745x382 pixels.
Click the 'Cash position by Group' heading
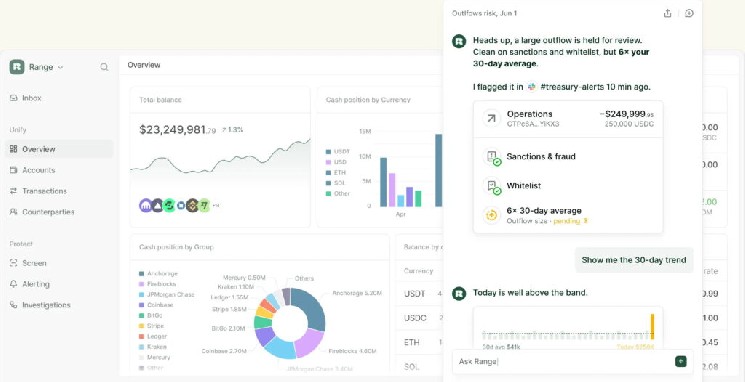176,247
